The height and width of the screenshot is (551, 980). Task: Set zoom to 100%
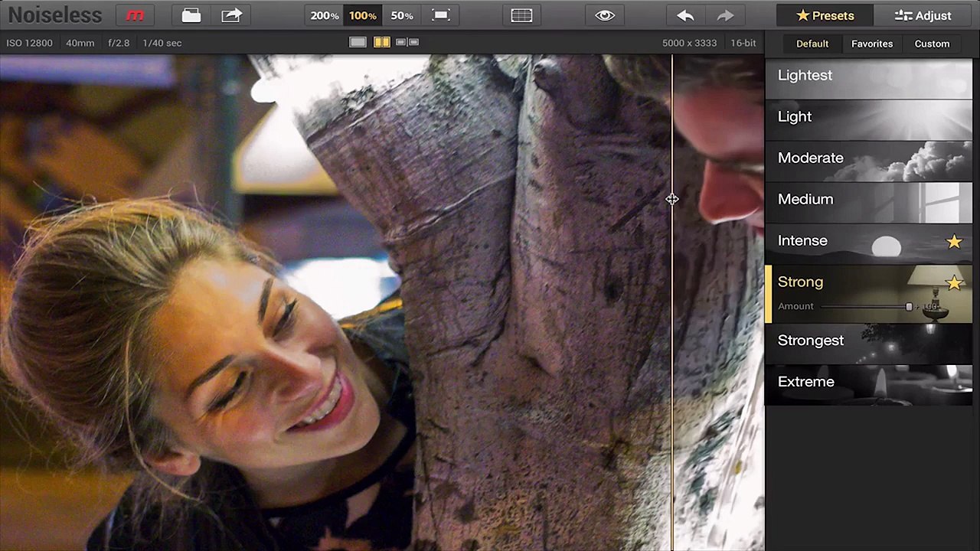[x=363, y=15]
